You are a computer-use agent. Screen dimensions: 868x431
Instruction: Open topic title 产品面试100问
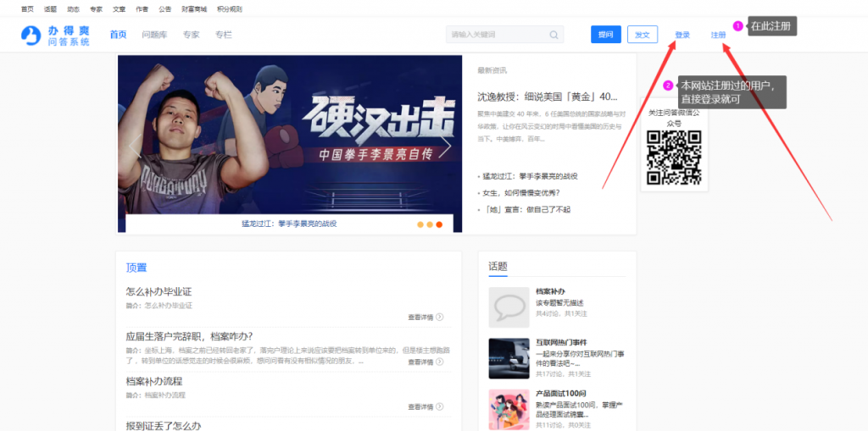click(561, 394)
